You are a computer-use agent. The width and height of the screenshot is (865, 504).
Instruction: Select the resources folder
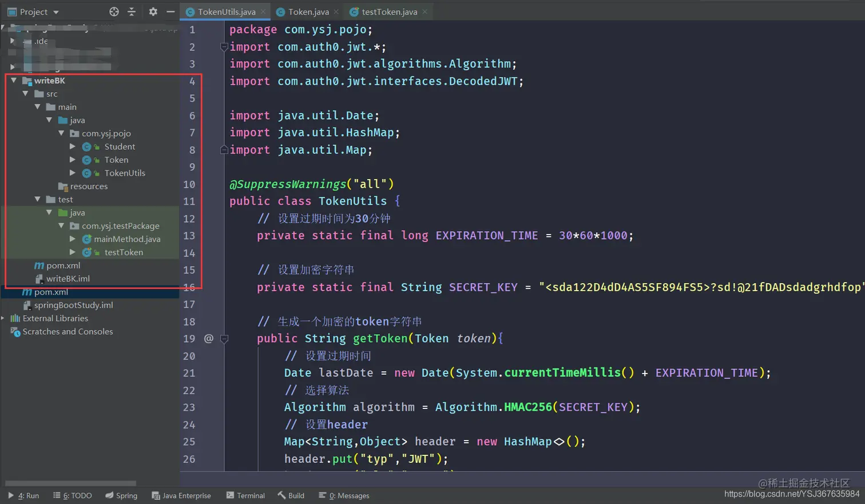(x=83, y=186)
